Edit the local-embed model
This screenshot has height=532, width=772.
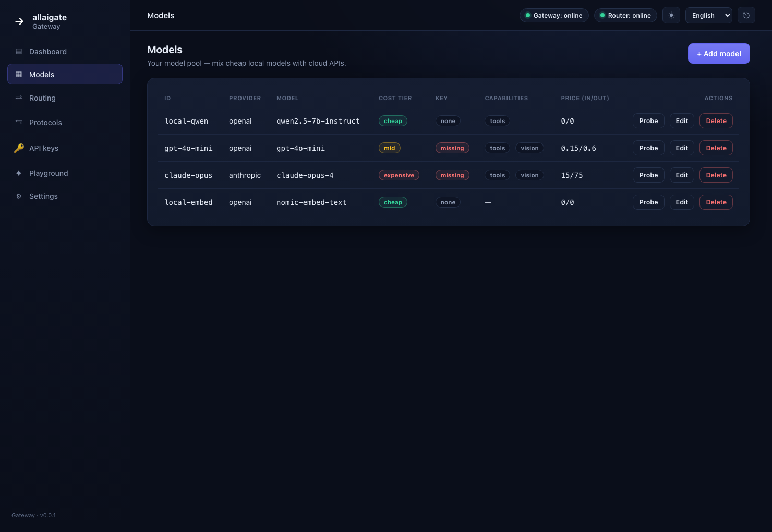coord(682,202)
